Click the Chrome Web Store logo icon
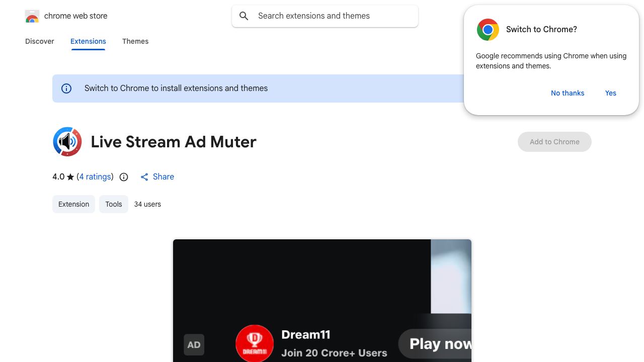Image resolution: width=644 pixels, height=362 pixels. 32,16
